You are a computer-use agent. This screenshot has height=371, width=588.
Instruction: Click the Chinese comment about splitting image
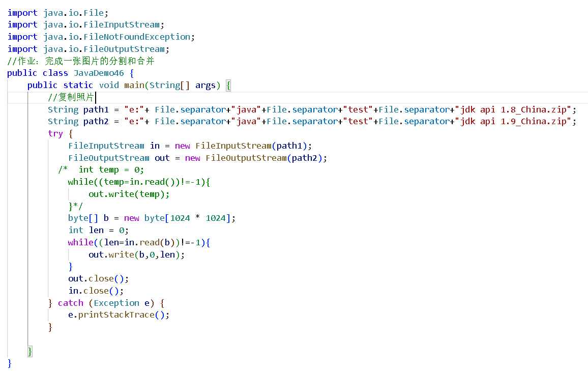coord(81,61)
